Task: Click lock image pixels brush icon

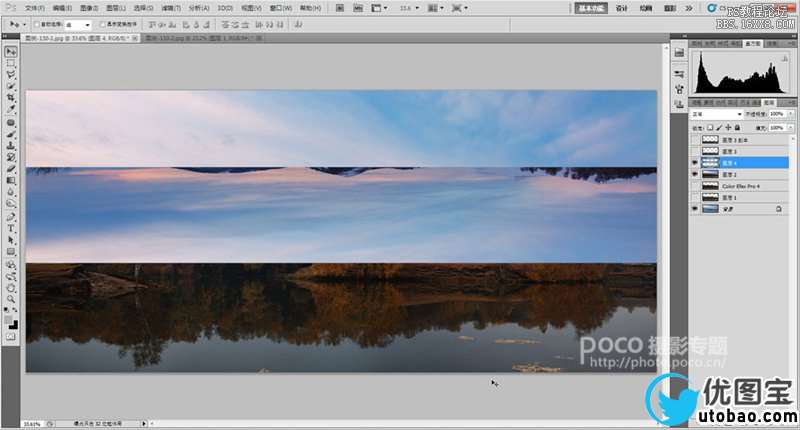Action: 719,128
